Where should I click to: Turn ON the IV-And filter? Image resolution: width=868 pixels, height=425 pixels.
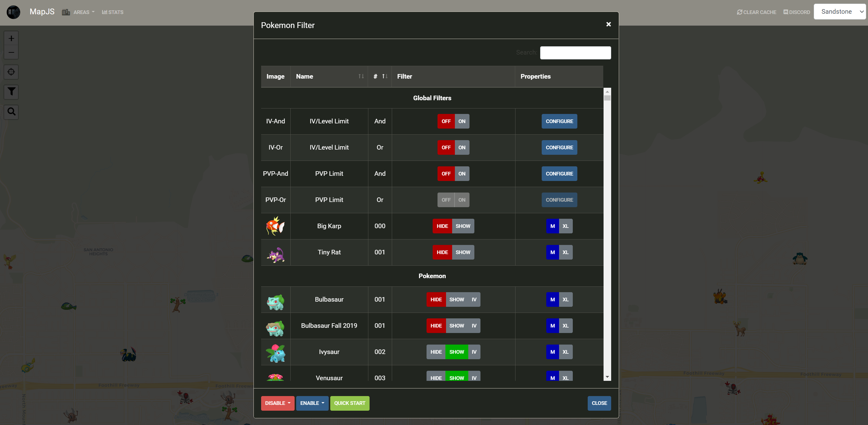[x=462, y=121]
